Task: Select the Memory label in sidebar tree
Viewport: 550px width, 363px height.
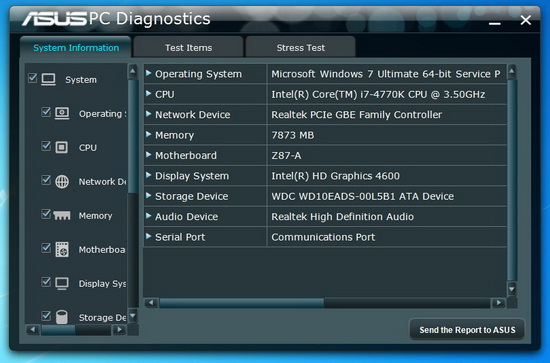Action: 95,215
